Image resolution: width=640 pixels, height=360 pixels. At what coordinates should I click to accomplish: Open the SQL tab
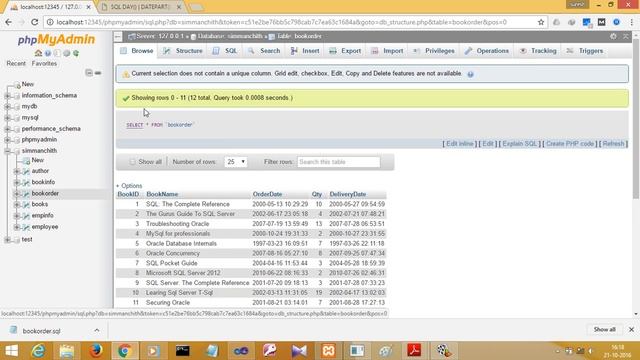[225, 51]
